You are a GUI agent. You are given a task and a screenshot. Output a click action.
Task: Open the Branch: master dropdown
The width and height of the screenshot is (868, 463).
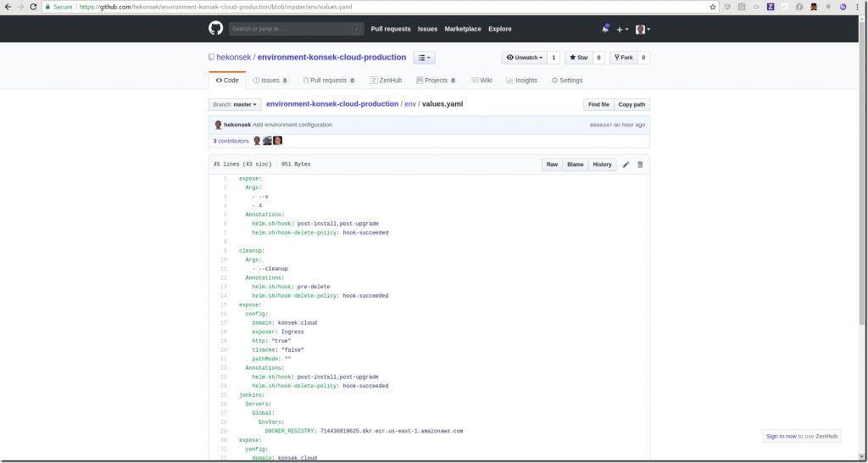click(235, 104)
